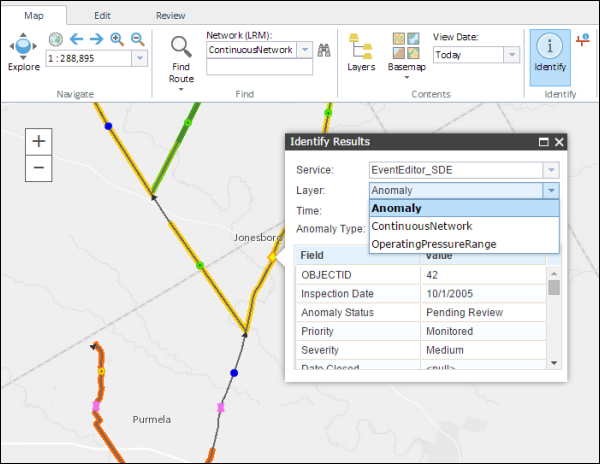The image size is (600, 464).
Task: Select the zoom out magnifier tool
Action: pos(137,39)
